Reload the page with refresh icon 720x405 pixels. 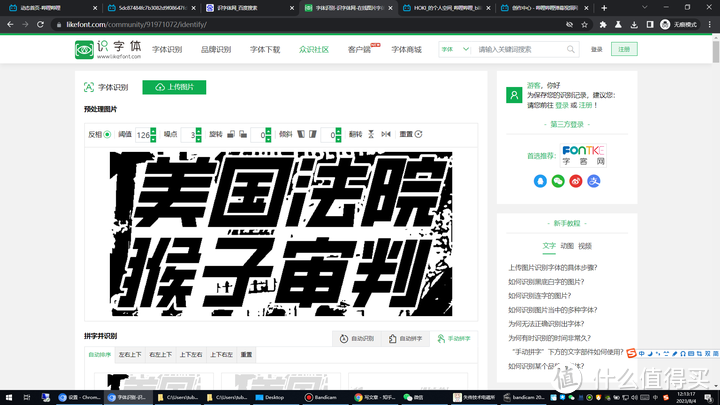coord(40,24)
